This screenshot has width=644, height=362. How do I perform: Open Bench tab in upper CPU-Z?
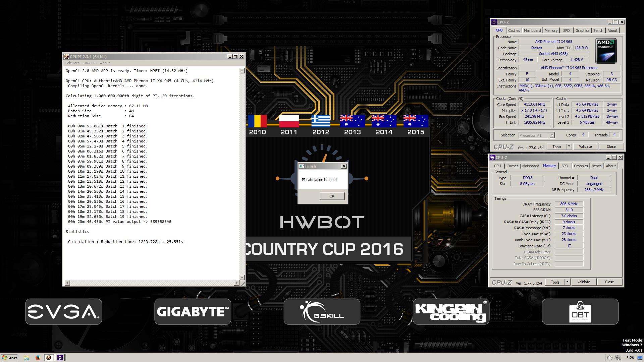[x=598, y=31]
